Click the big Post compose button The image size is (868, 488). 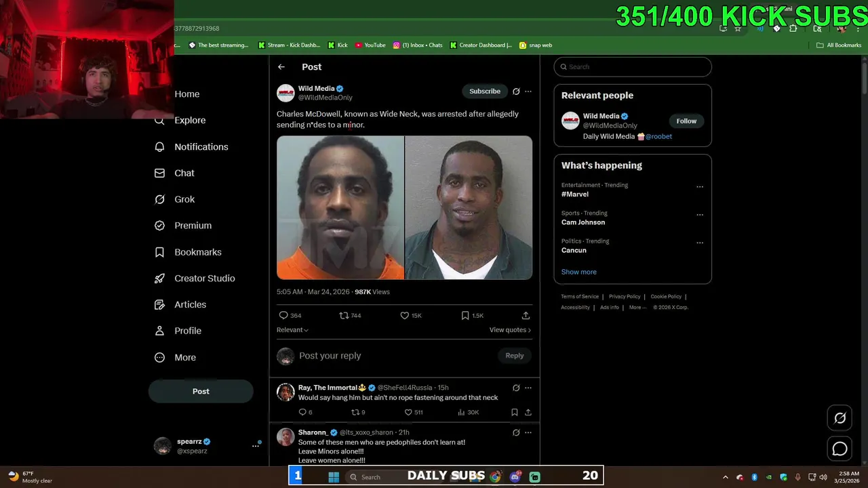click(201, 391)
